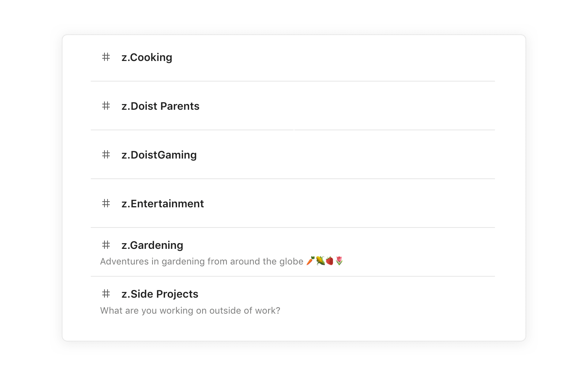This screenshot has height=375, width=588.
Task: Click the strawberry emoji in Gardening description
Action: coord(329,261)
